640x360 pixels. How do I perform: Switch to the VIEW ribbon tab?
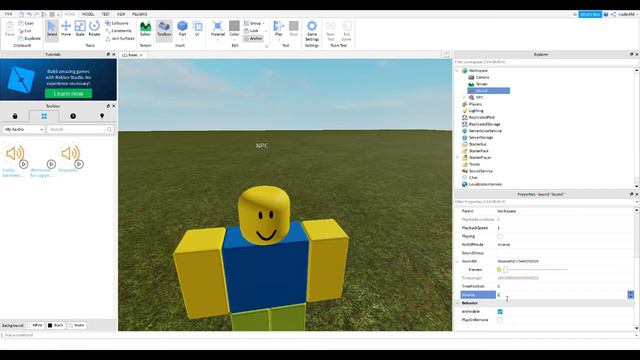pyautogui.click(x=121, y=14)
